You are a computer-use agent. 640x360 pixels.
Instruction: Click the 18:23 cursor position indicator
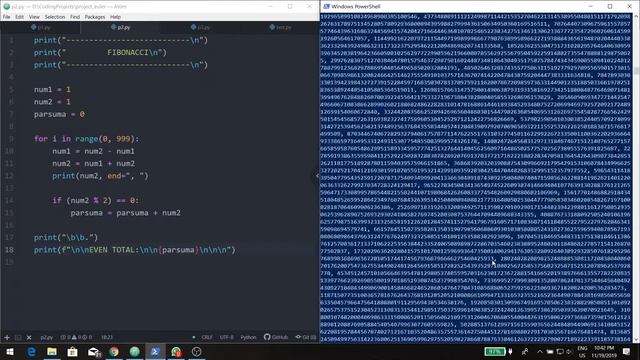coord(107,337)
